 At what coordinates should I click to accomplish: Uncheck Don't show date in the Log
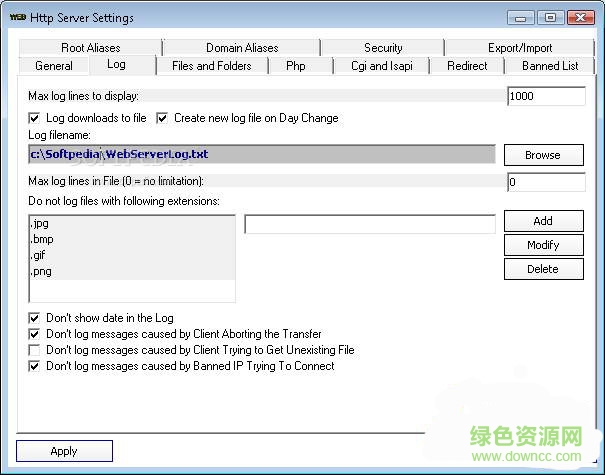pyautogui.click(x=35, y=318)
